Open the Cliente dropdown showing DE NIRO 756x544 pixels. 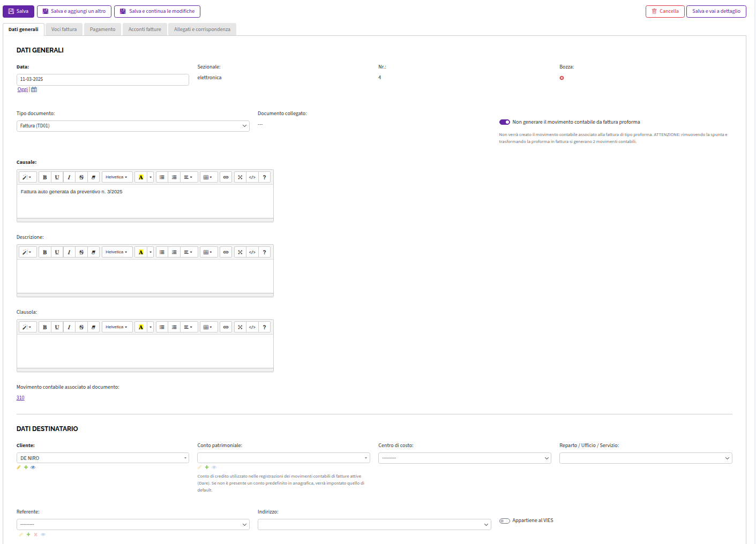tap(103, 458)
